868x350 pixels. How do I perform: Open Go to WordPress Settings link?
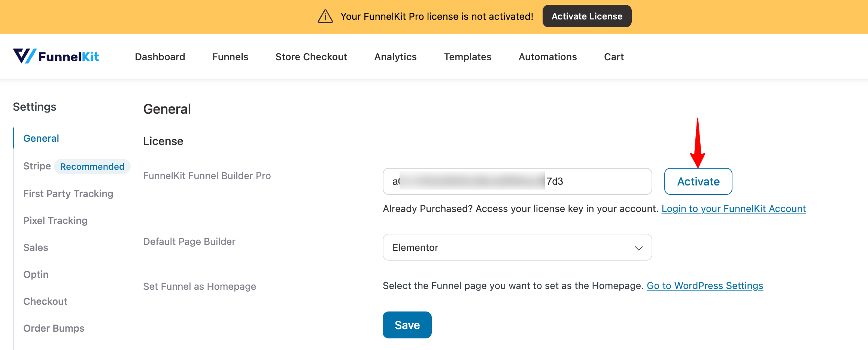tap(705, 286)
